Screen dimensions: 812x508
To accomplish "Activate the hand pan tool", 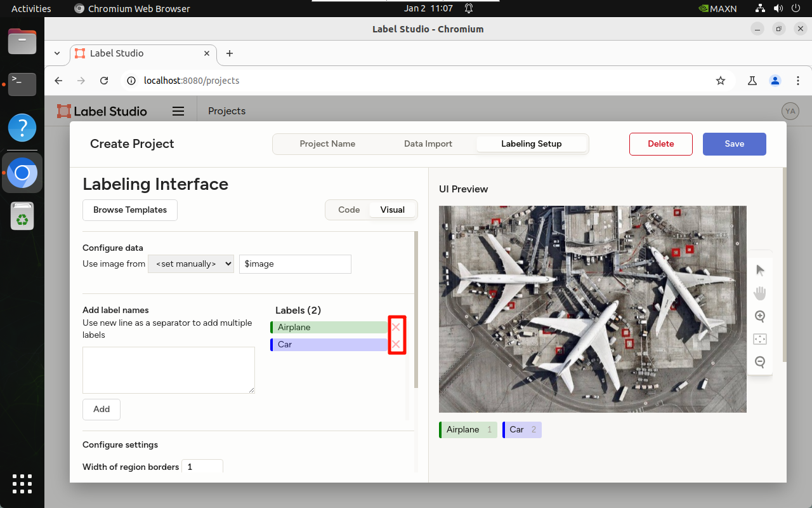I will (760, 293).
